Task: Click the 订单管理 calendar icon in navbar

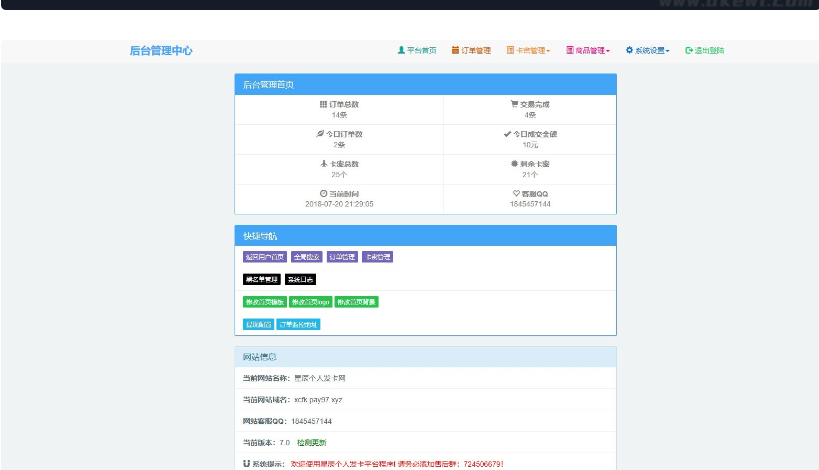Action: (455, 50)
